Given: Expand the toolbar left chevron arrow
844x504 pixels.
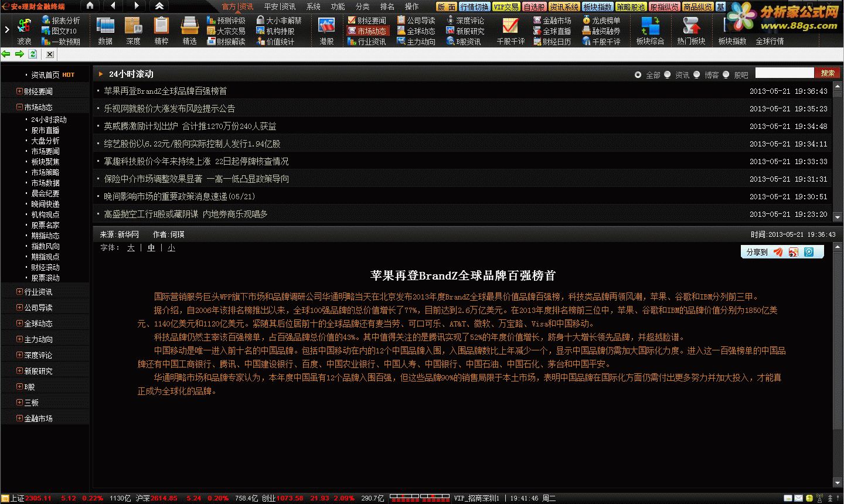Looking at the screenshot, I should [6, 29].
